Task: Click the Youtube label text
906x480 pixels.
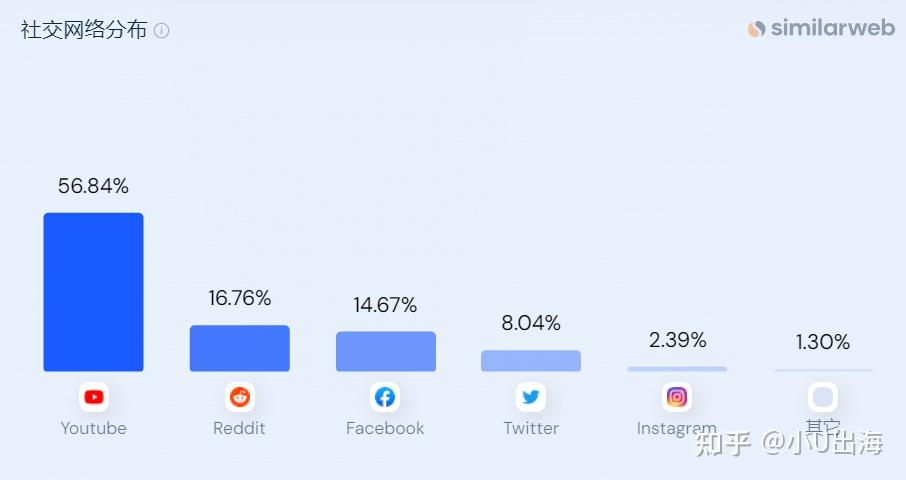Action: (93, 428)
